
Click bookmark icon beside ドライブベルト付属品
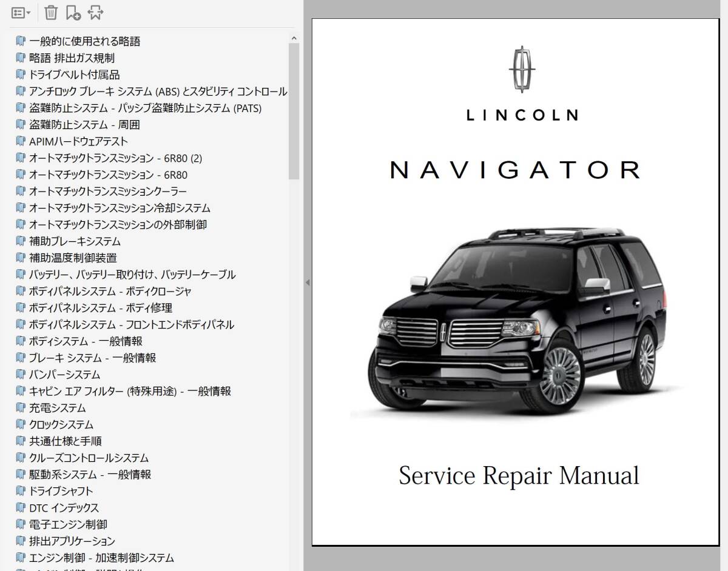coord(21,75)
